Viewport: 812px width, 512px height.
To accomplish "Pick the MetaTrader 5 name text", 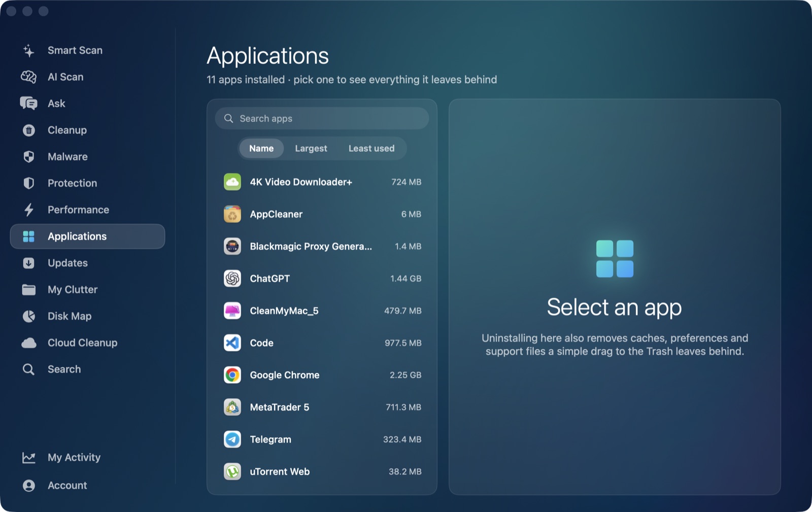I will coord(279,407).
